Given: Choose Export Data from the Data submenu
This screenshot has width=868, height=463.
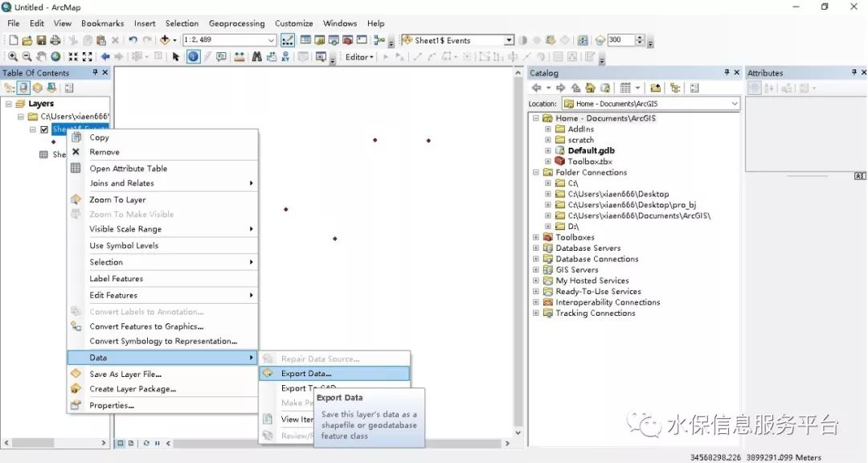Looking at the screenshot, I should click(334, 373).
